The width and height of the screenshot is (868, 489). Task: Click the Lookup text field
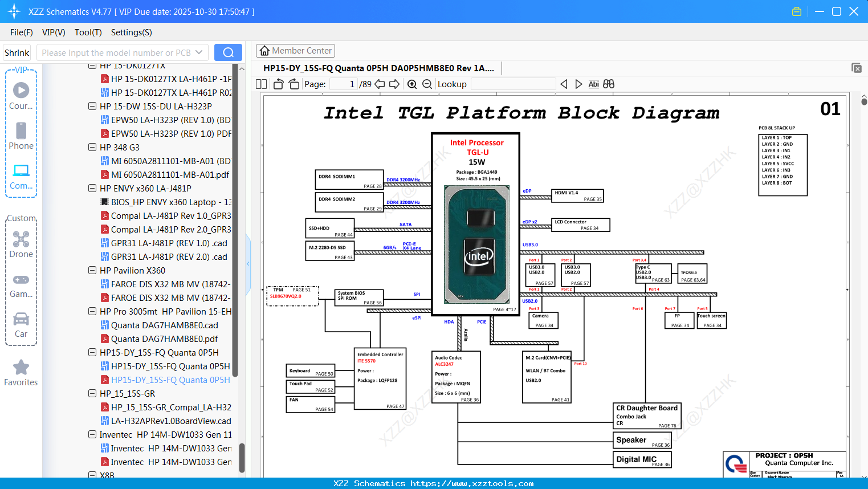point(513,84)
